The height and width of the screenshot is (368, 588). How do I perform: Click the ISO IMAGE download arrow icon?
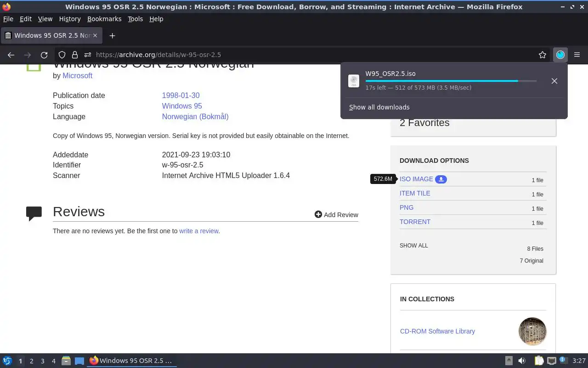441,179
